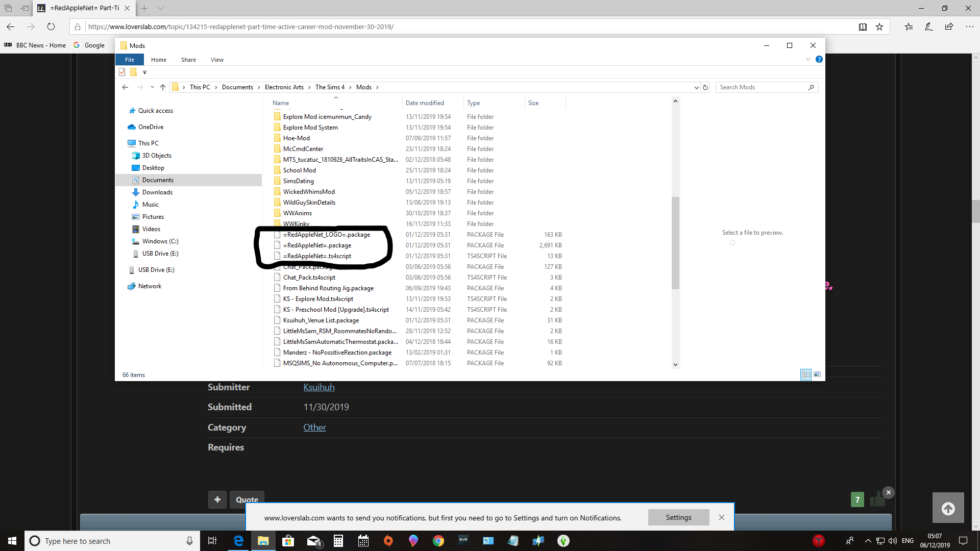Image resolution: width=980 pixels, height=551 pixels.
Task: Switch Explorer to large thumbnails view
Action: [x=817, y=374]
